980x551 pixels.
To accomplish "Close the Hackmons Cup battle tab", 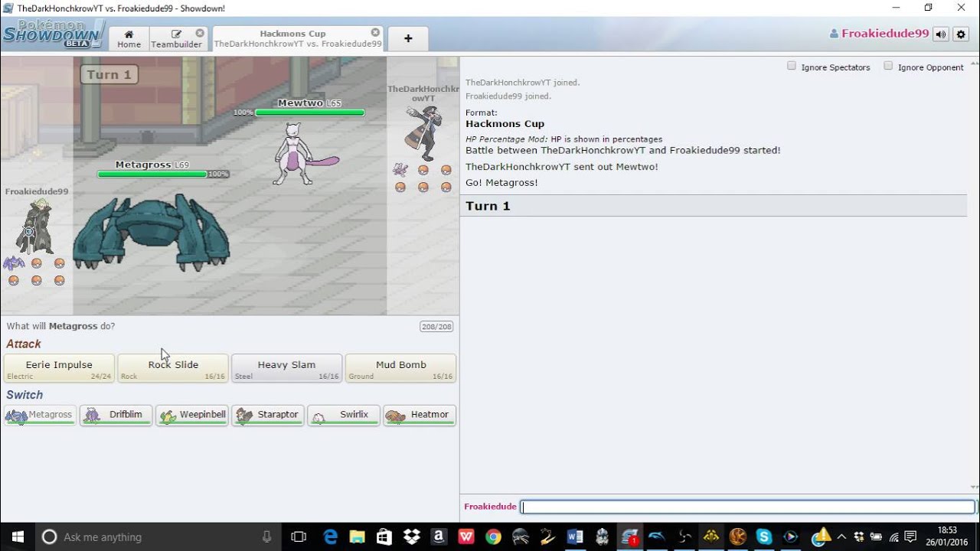I will (x=375, y=32).
